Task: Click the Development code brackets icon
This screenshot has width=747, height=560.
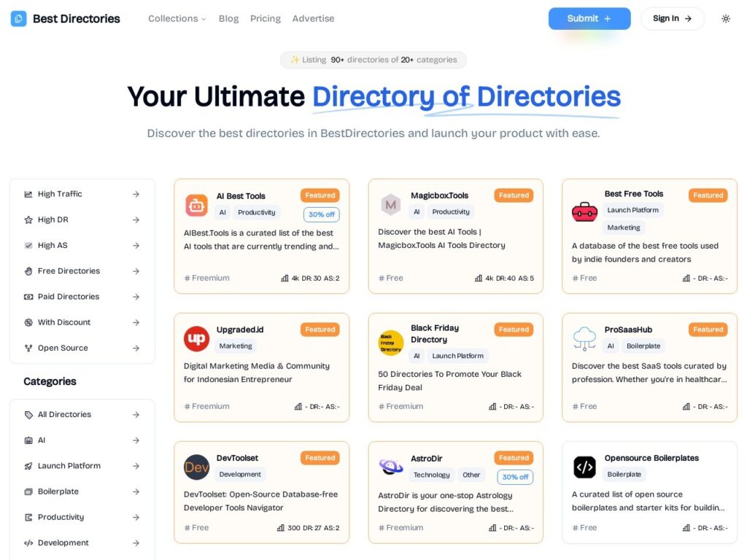Action: 28,543
